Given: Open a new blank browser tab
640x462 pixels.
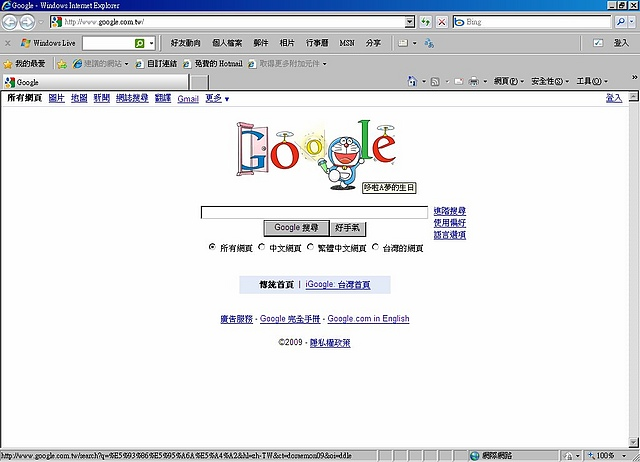Looking at the screenshot, I should click(x=200, y=82).
